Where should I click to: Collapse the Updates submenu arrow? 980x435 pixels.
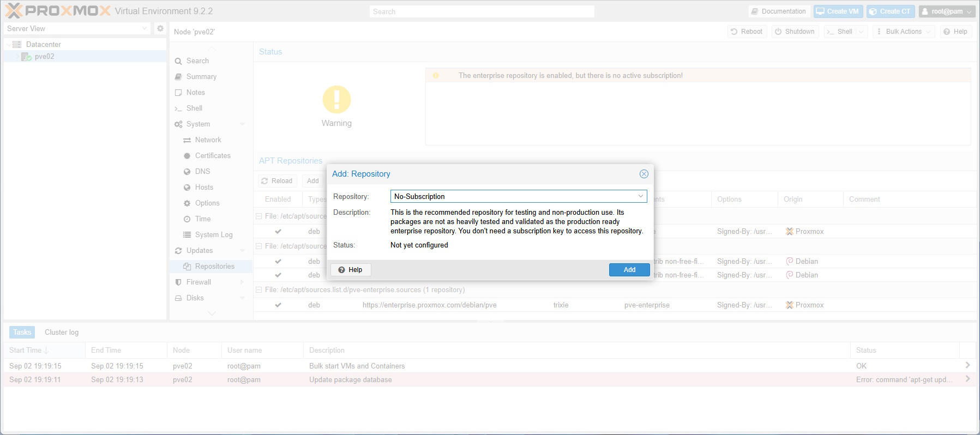(x=243, y=251)
